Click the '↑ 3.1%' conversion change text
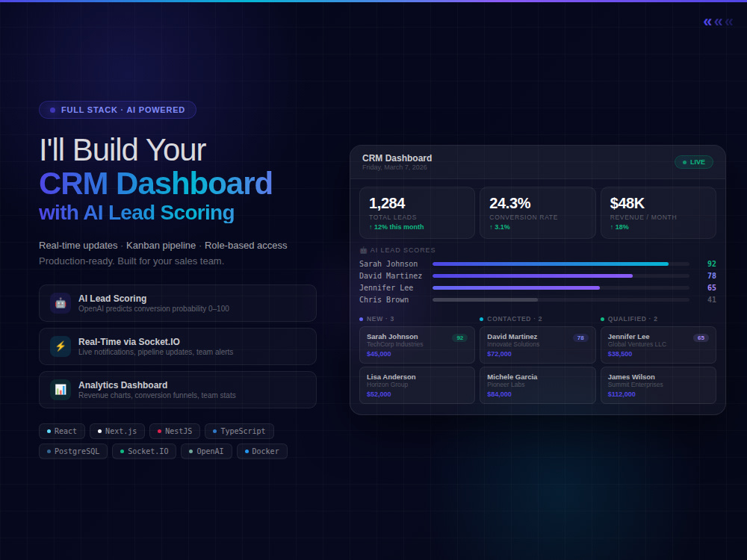 [x=500, y=227]
